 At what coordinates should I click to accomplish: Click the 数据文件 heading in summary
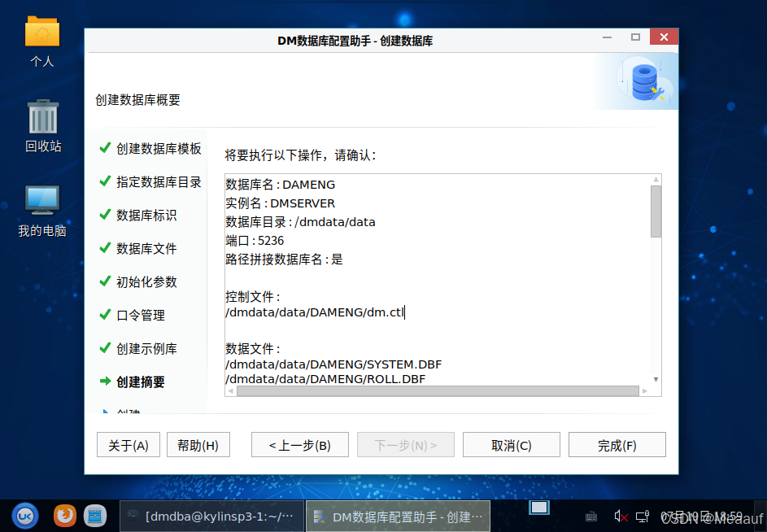253,349
